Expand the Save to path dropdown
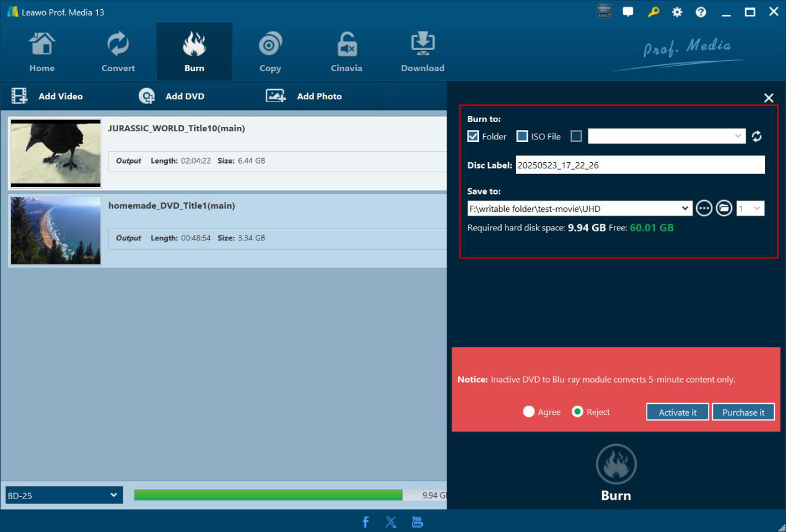 tap(685, 209)
